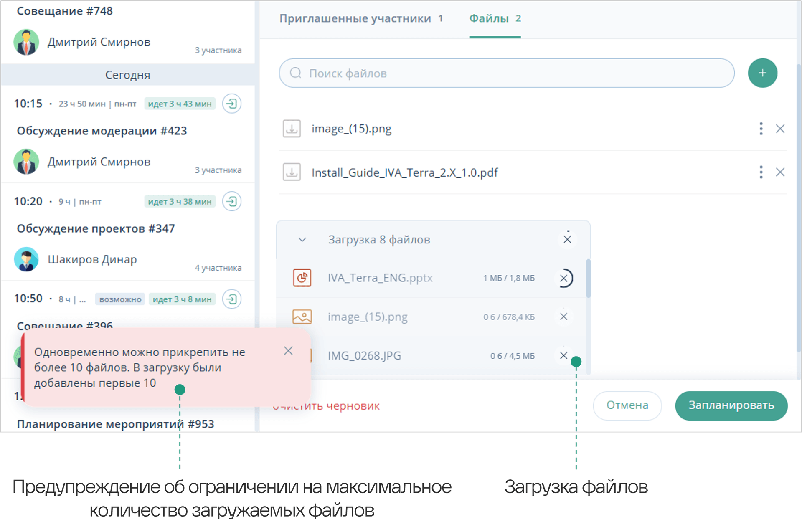The height and width of the screenshot is (532, 802).
Task: Click Дмитрий Смирнов avatar under Совещание #748
Action: (26, 42)
